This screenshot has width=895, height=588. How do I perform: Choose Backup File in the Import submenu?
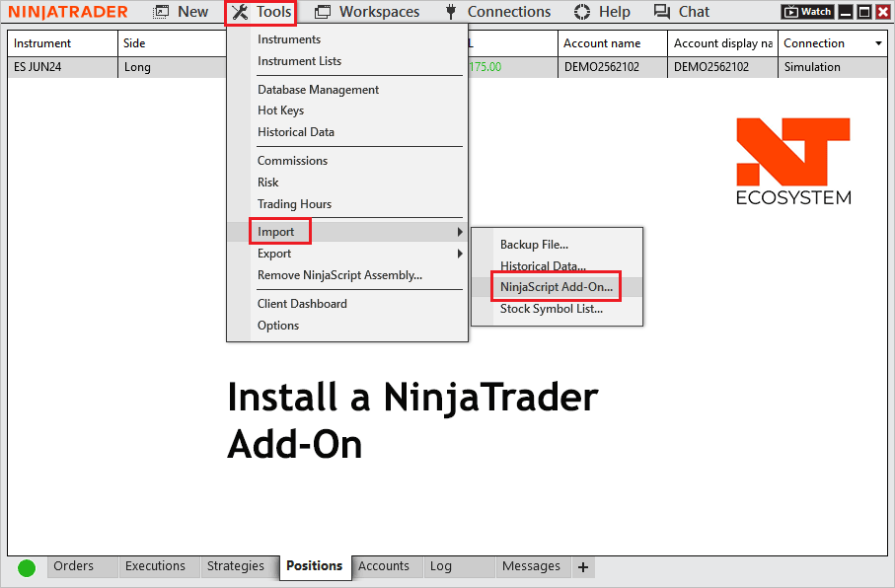tap(534, 245)
